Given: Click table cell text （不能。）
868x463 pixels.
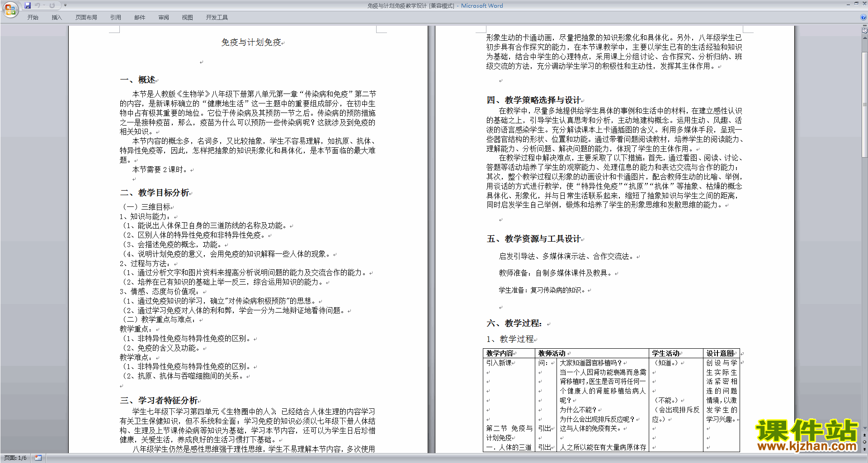Looking at the screenshot, I should coord(666,400).
